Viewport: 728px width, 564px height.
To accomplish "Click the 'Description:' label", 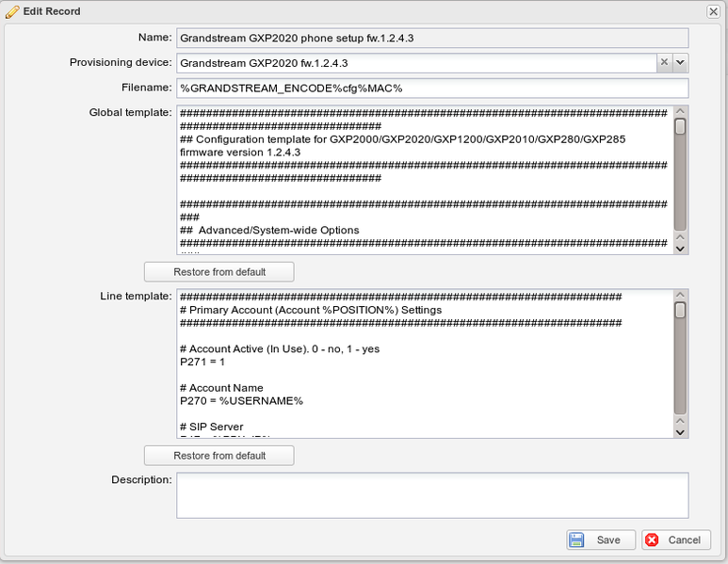I will 141,480.
